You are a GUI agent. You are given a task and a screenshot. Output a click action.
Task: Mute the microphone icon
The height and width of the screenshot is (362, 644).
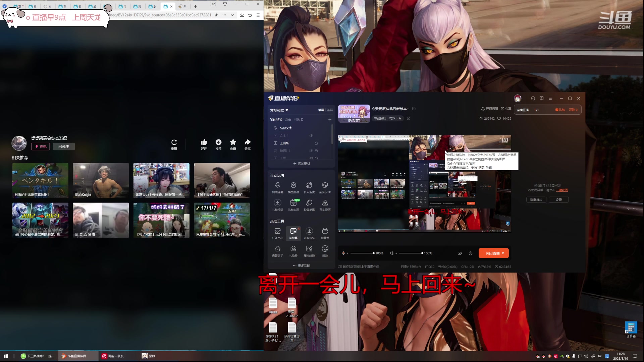click(x=343, y=253)
